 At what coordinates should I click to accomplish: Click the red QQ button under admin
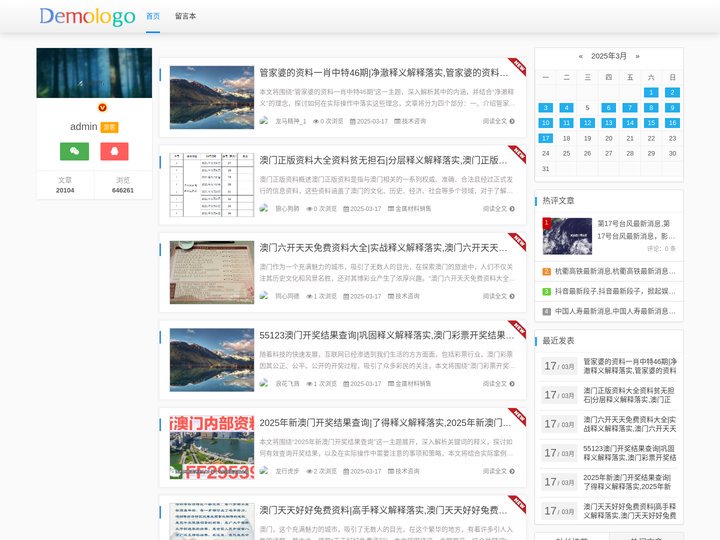114,151
